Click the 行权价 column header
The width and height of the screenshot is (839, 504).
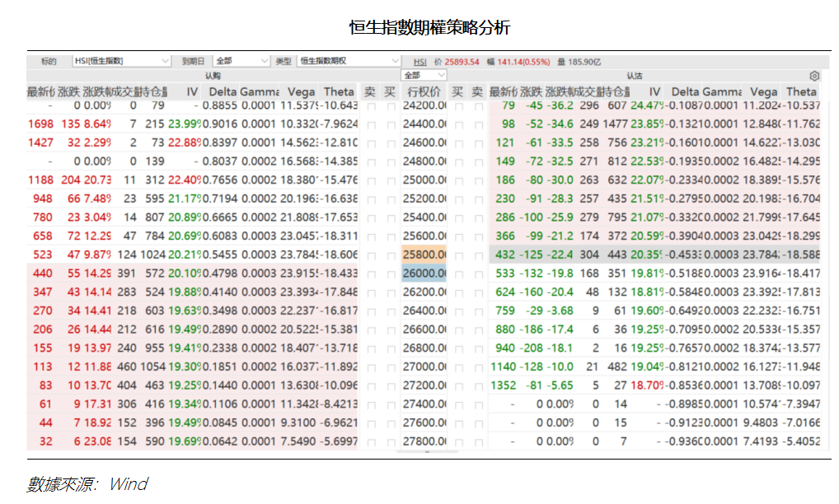pos(424,91)
